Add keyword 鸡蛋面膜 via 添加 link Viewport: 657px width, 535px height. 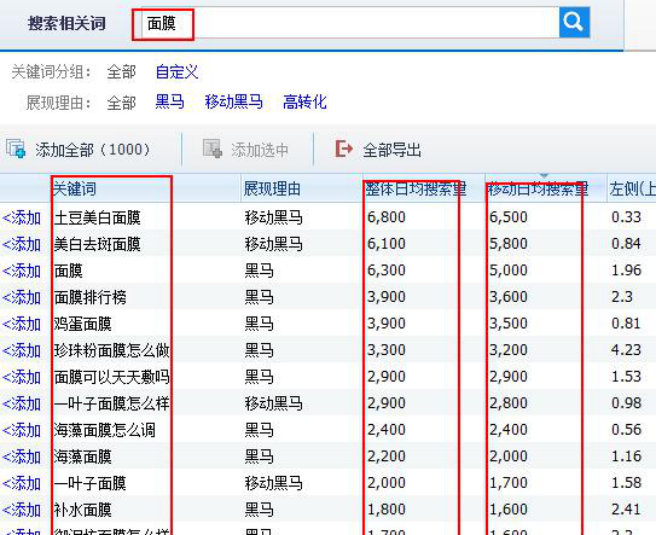tap(22, 324)
